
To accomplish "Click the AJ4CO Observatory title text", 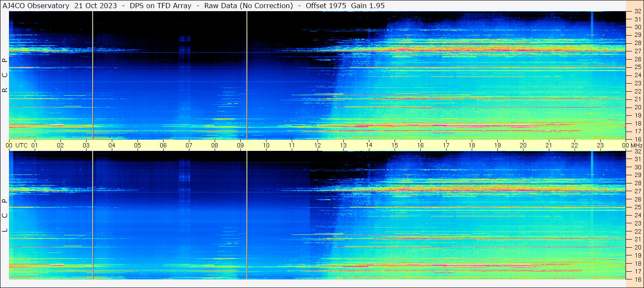I will 36,6.
